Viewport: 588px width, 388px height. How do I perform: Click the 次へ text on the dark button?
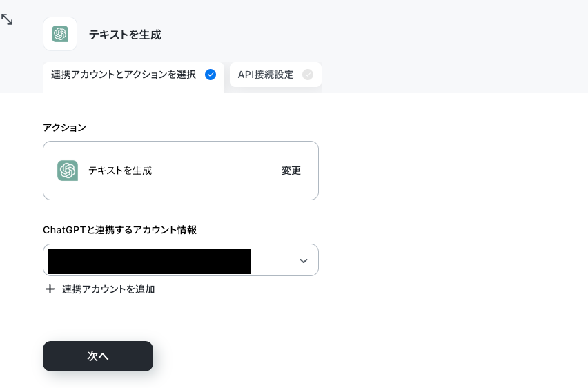98,356
